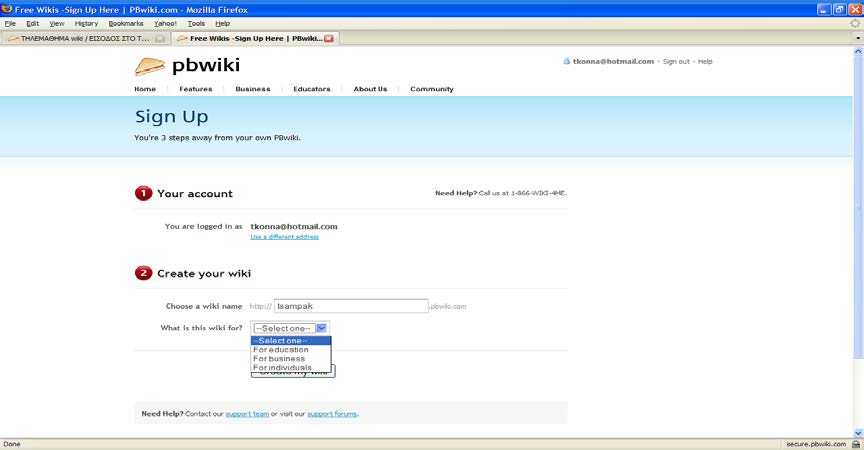Choose For individuals option
This screenshot has width=864, height=450.
pyautogui.click(x=291, y=367)
